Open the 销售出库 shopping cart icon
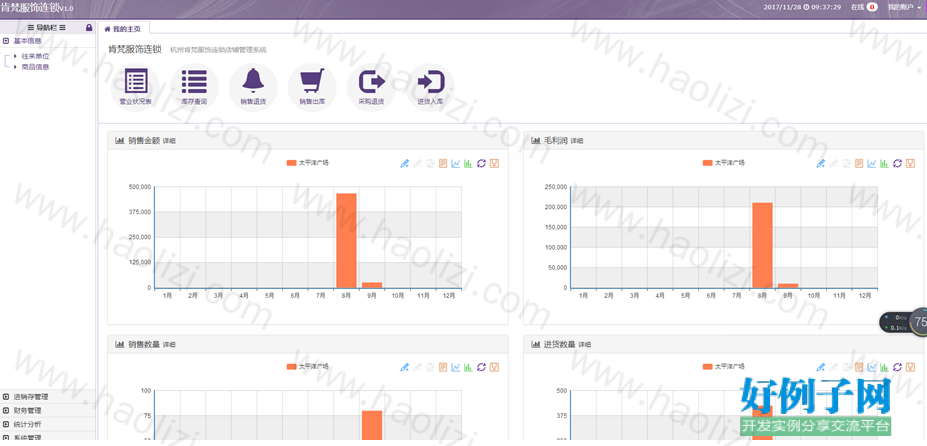The image size is (927, 446). click(x=312, y=82)
